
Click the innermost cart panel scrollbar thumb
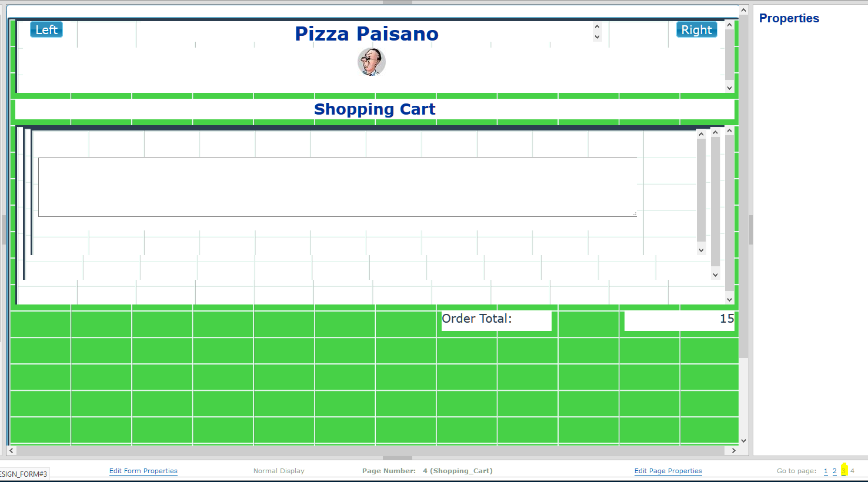point(701,190)
